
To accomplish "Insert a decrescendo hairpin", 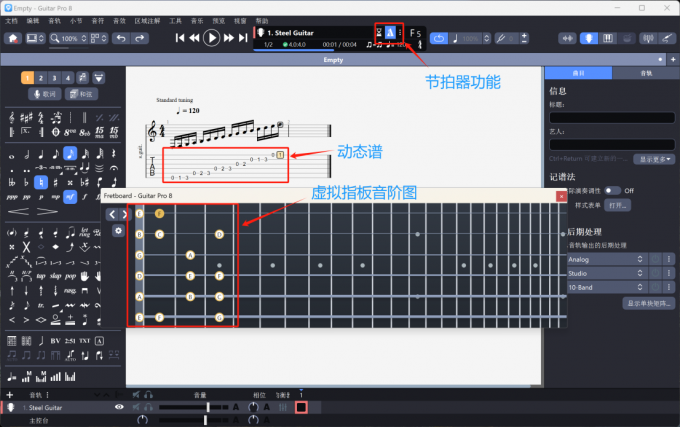I will pos(47,212).
